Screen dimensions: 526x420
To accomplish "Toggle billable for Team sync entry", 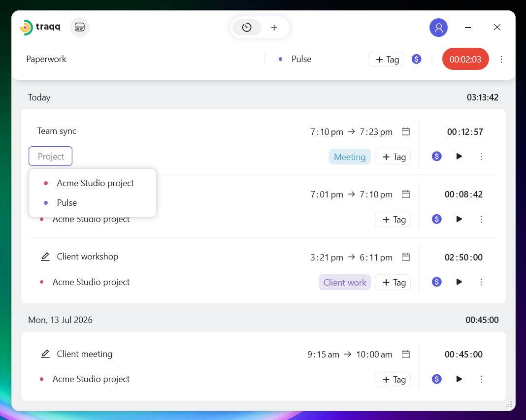I will pos(436,156).
